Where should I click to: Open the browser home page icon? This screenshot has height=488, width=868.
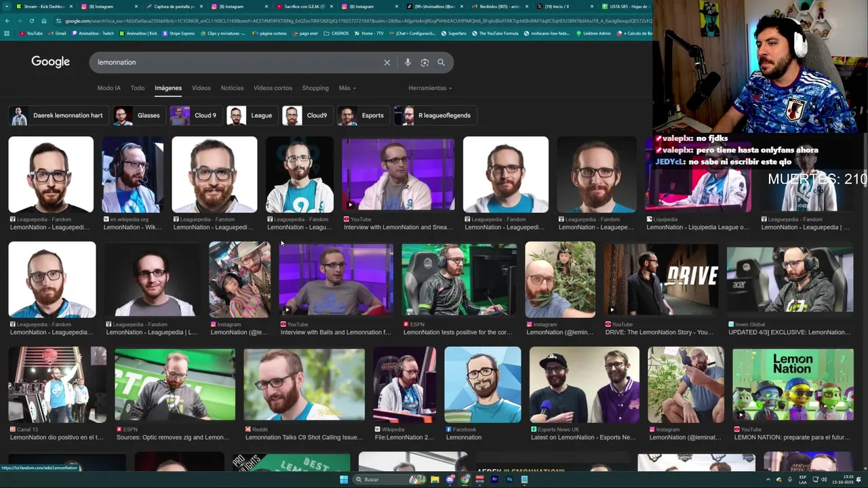[x=43, y=20]
